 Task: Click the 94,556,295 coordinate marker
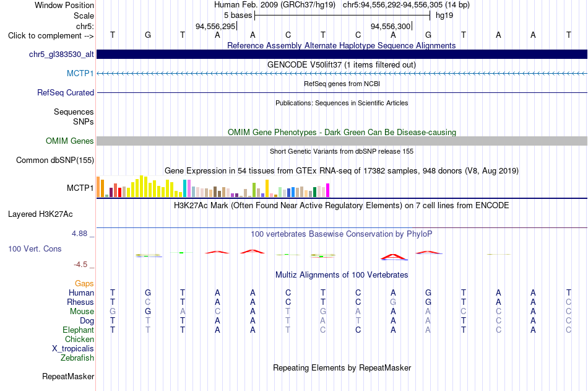pyautogui.click(x=215, y=26)
